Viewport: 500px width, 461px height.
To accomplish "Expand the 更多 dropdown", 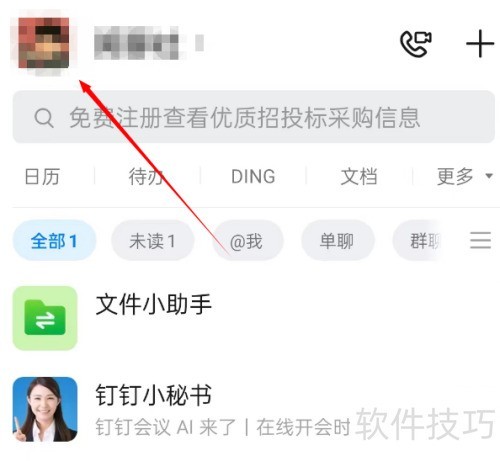I will coord(464,176).
